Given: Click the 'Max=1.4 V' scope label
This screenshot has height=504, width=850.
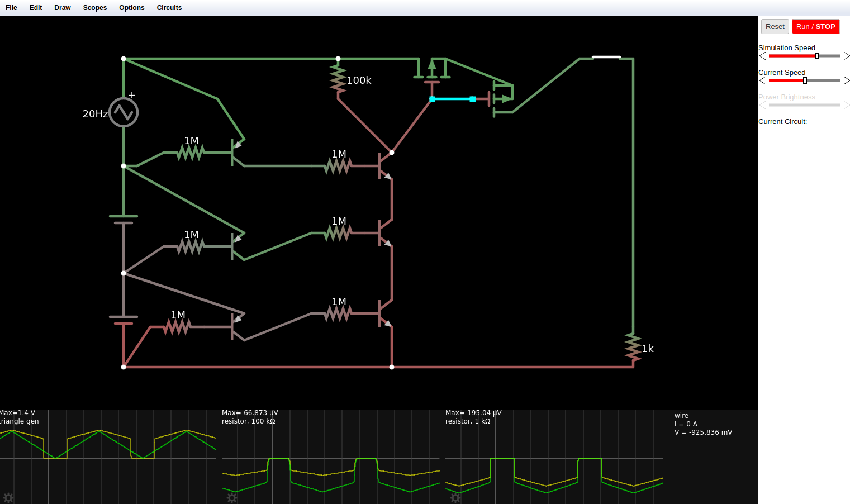Looking at the screenshot, I should [x=17, y=413].
